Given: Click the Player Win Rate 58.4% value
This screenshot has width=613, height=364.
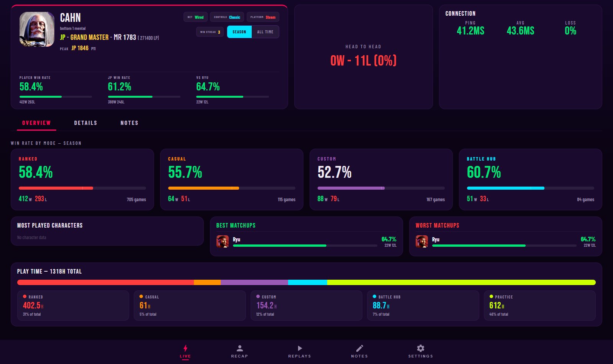Looking at the screenshot, I should point(31,87).
